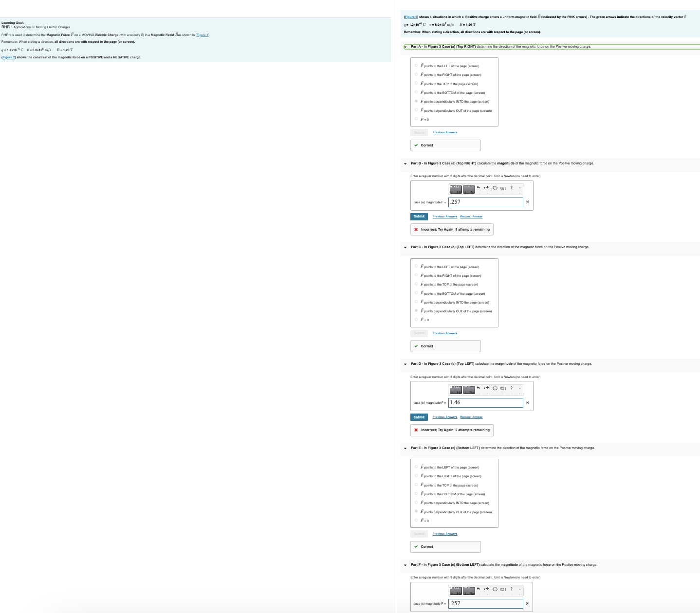The image size is (700, 613).
Task: Click the Submit button in Part B
Action: tap(419, 216)
